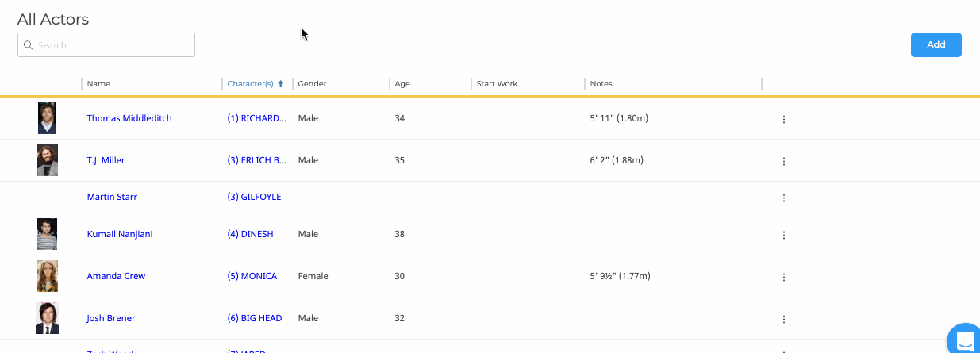Sort the table by Age column
Image resolution: width=980 pixels, height=353 pixels.
tap(402, 84)
